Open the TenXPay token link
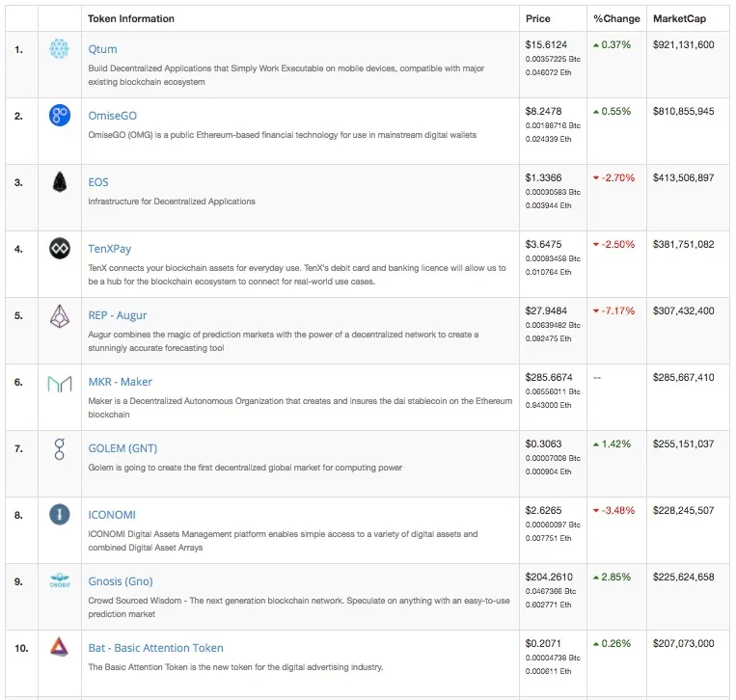The image size is (736, 700). 109,249
